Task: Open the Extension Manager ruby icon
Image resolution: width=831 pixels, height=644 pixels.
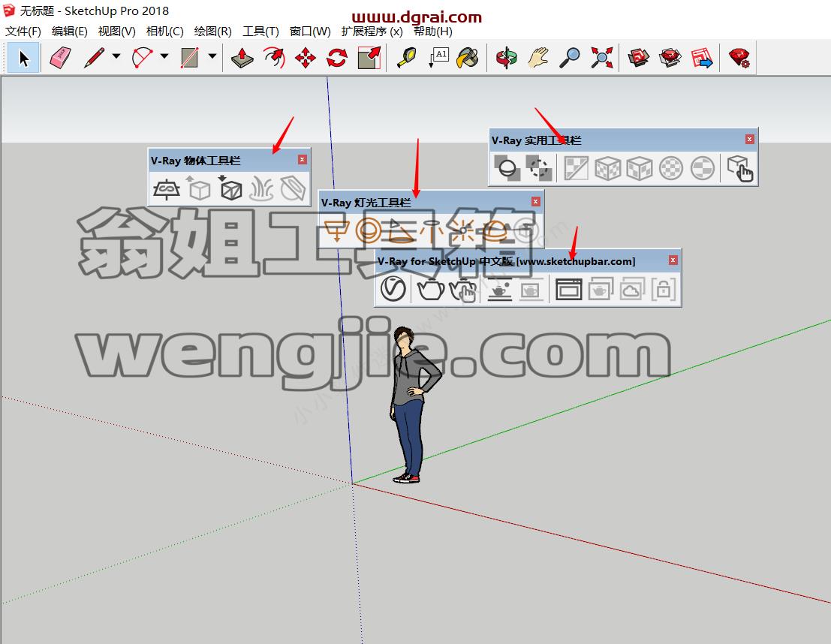Action: pyautogui.click(x=739, y=58)
